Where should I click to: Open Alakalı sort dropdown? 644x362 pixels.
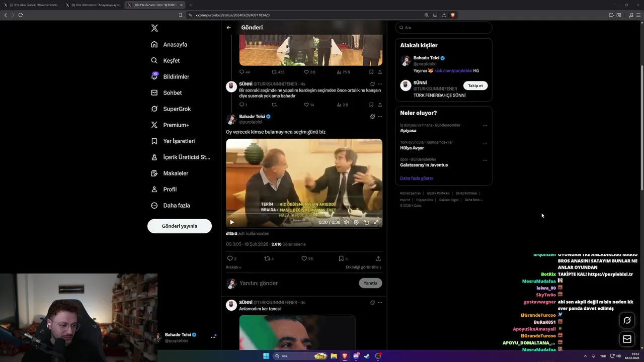[x=233, y=267]
